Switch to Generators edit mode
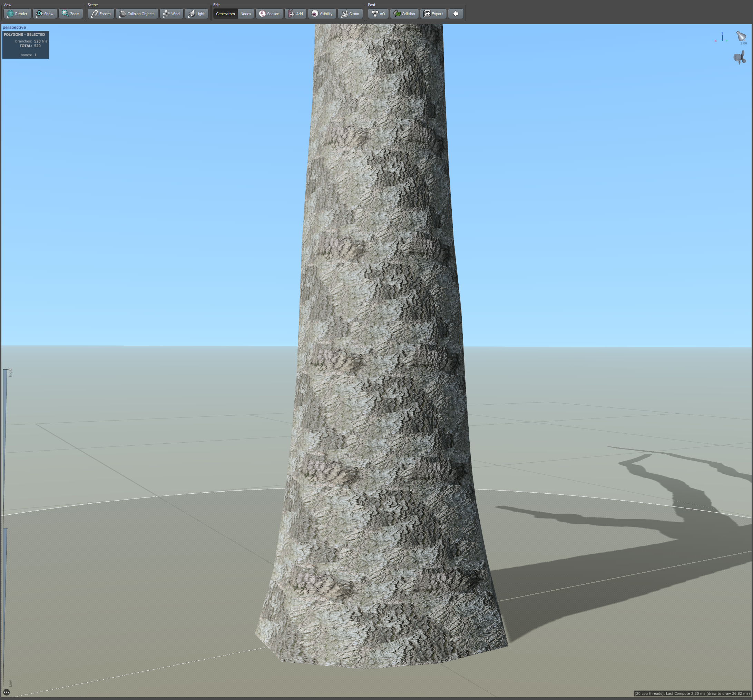This screenshot has height=700, width=753. [225, 14]
